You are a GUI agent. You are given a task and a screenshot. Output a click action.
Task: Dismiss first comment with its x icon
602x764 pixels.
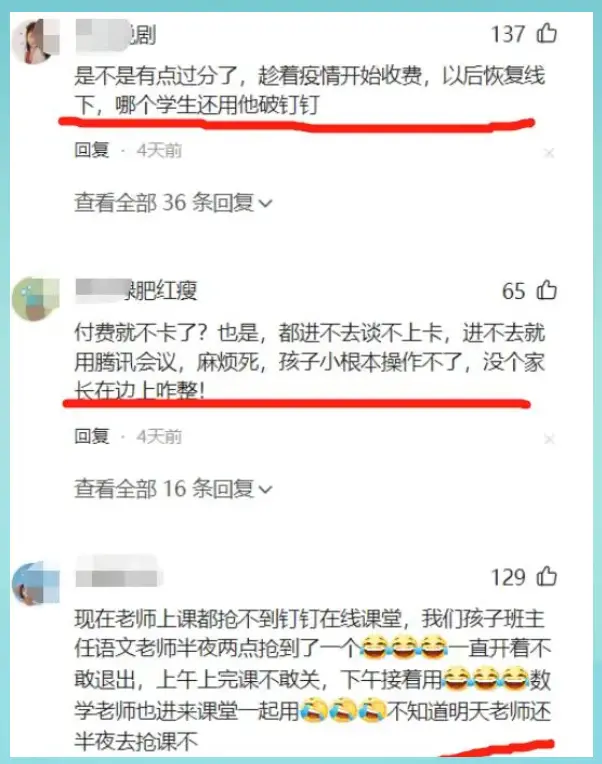pos(549,153)
